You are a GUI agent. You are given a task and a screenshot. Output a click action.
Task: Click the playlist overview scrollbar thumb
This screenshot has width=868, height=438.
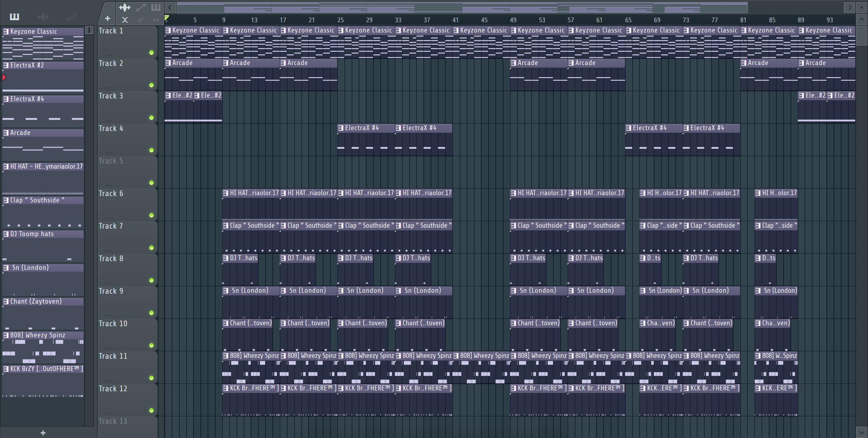pyautogui.click(x=462, y=7)
